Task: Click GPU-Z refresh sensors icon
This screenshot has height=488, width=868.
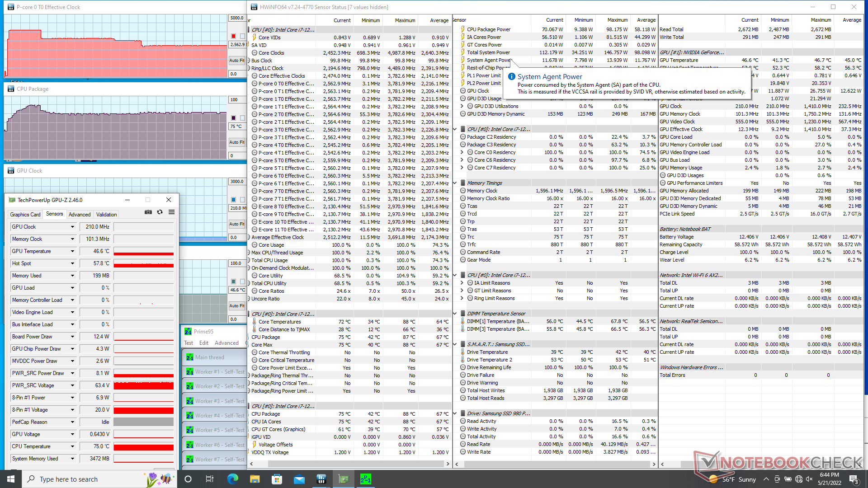Action: (x=160, y=212)
